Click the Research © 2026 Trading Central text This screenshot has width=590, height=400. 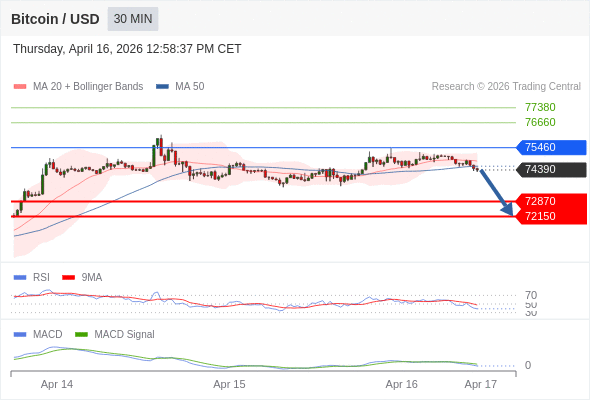coord(506,87)
